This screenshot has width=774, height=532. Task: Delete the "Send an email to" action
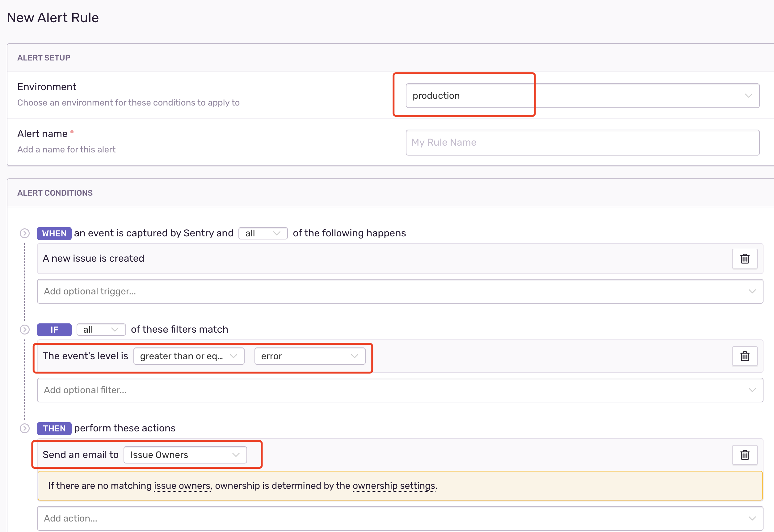[745, 455]
